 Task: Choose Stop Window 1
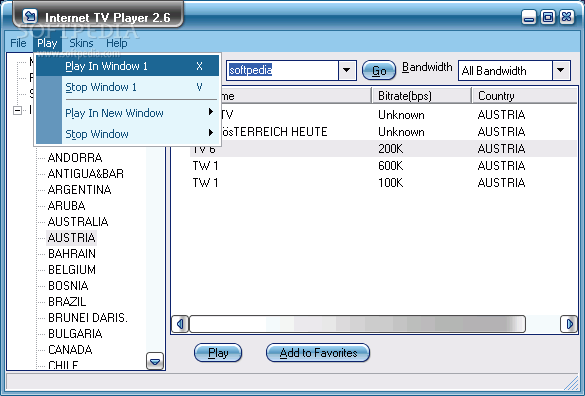pos(127,87)
